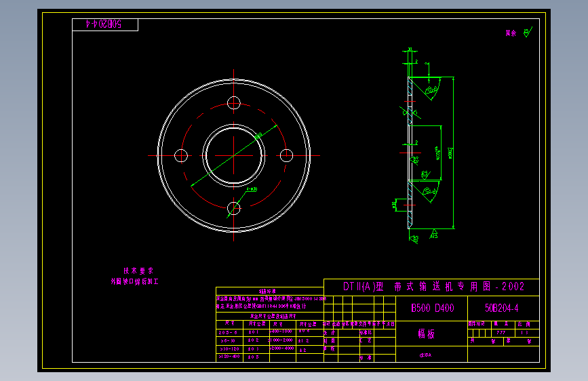Select the 技术要求 heading
Viewport: 588px width, 381px height.
pos(138,270)
